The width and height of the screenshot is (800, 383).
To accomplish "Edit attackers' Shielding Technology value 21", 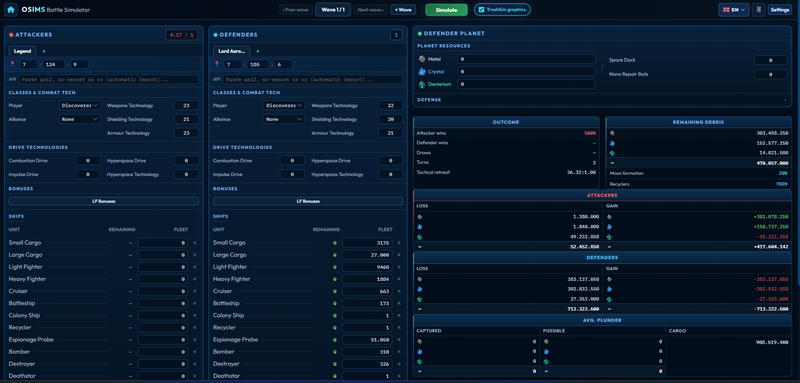I will coord(186,119).
